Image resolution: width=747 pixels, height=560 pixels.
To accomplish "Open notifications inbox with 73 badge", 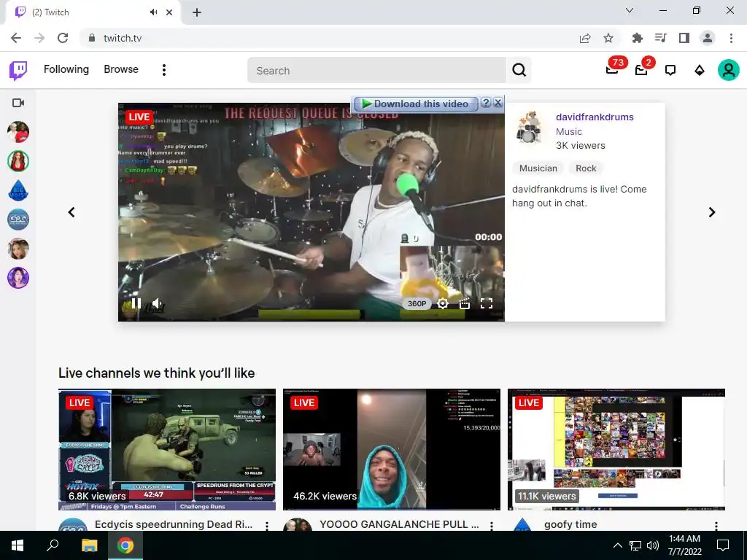I will [612, 70].
